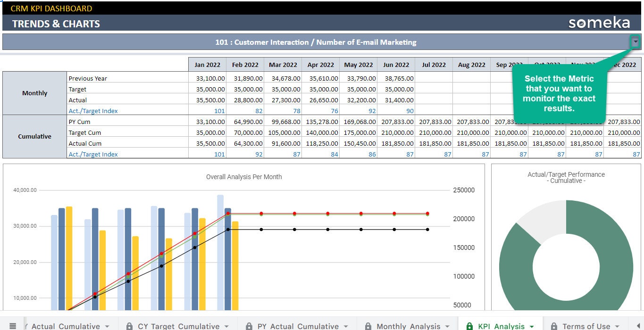The image size is (644, 330).
Task: Click the lock icon on Monthly Analysis tab
Action: tap(368, 325)
